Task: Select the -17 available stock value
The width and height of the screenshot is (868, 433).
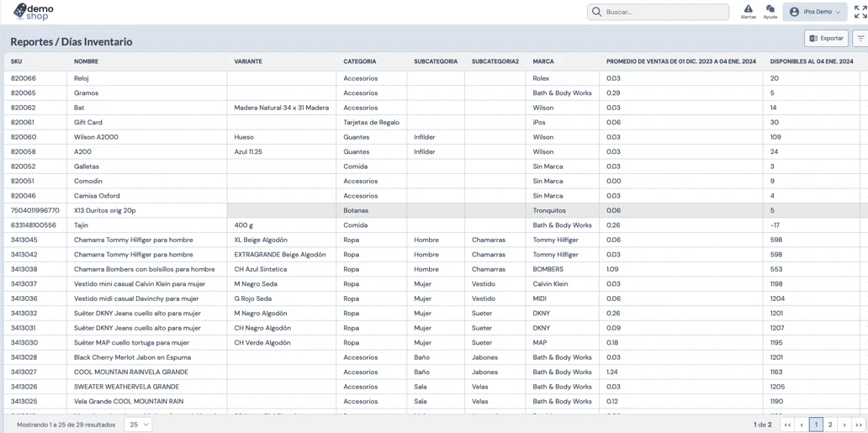Action: point(775,224)
